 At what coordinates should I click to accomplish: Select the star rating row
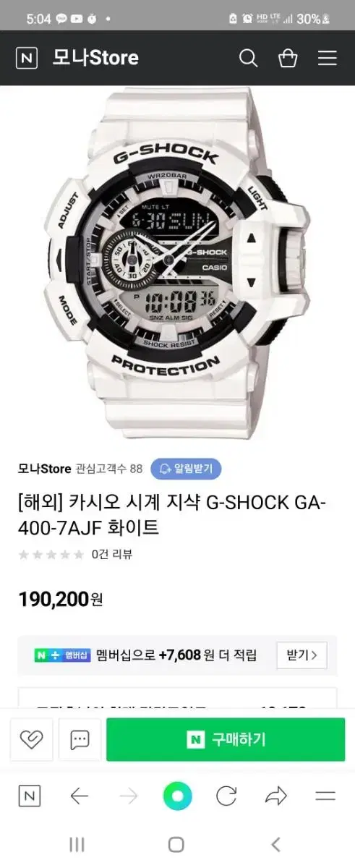tap(51, 555)
